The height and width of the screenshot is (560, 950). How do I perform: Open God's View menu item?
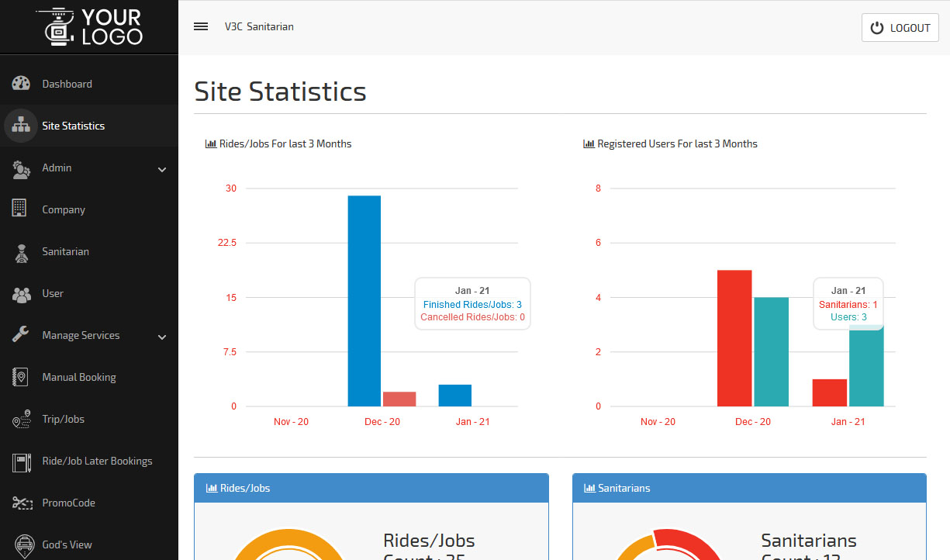89,544
